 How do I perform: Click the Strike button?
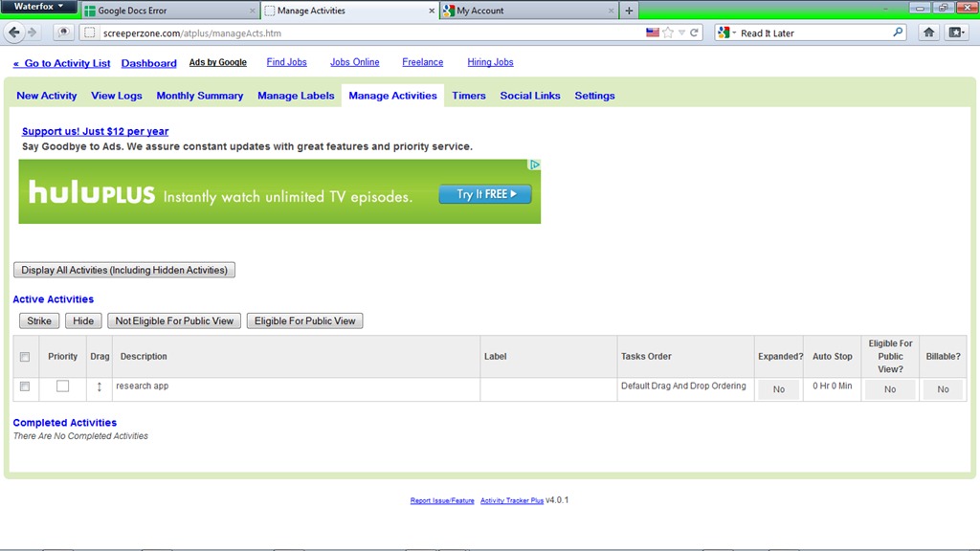pos(39,321)
